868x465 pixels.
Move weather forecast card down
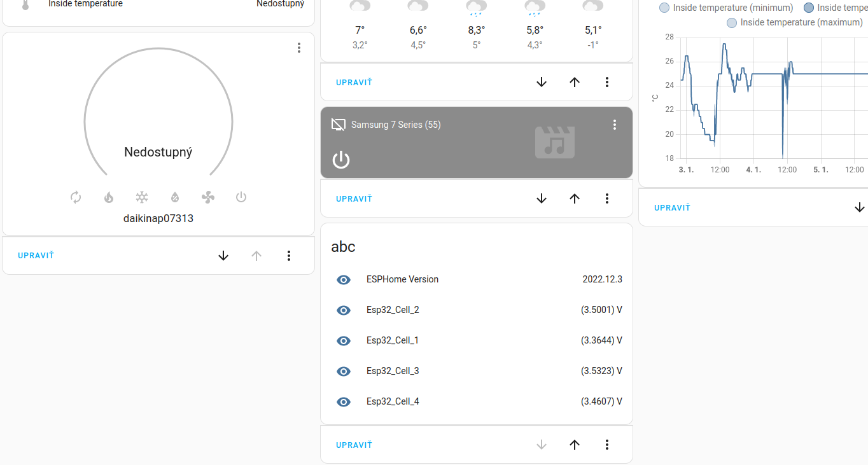click(542, 82)
